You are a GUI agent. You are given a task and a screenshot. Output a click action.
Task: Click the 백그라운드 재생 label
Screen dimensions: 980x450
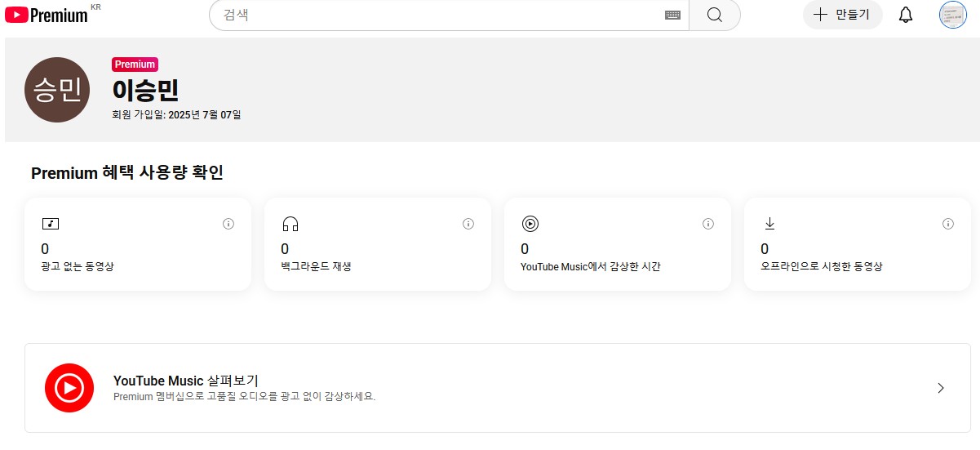[316, 266]
